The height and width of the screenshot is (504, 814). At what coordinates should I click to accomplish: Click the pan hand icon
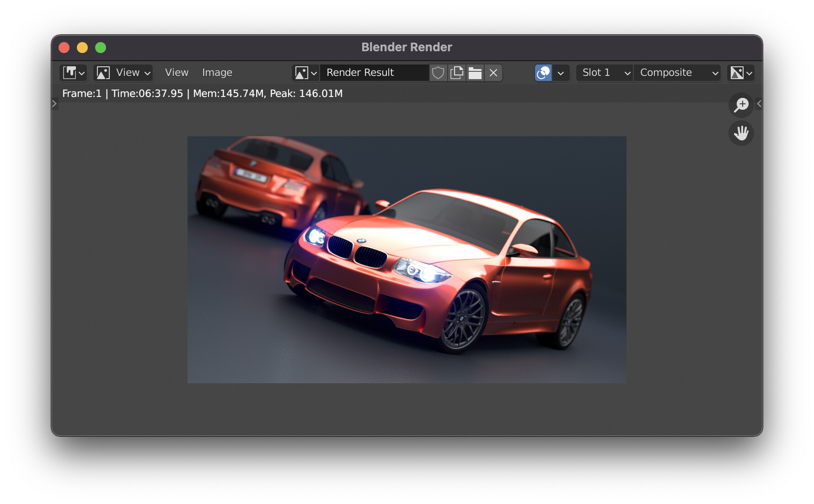pos(741,133)
